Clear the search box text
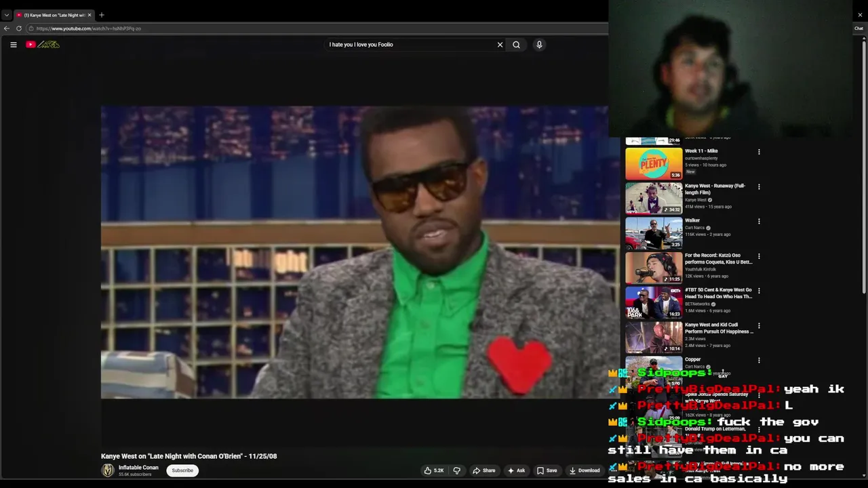 click(x=500, y=45)
